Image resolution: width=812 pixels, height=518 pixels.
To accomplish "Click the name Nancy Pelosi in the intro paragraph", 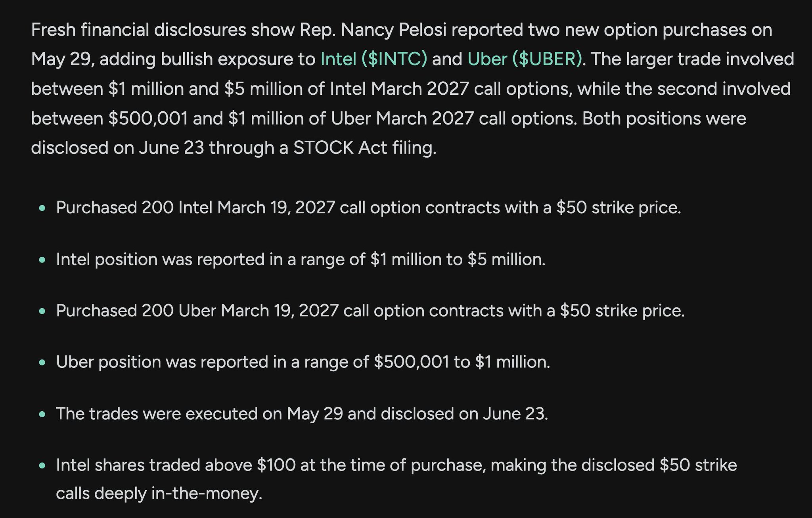I will tap(393, 30).
